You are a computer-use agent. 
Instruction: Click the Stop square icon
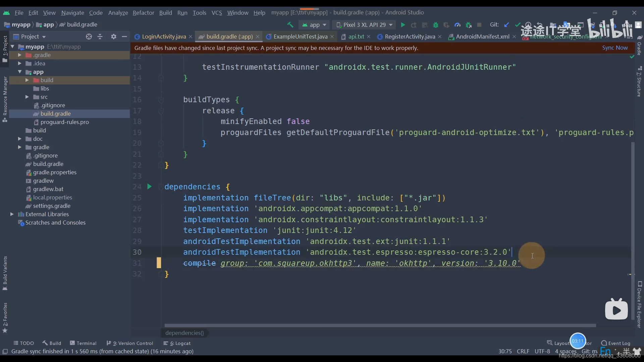(x=479, y=25)
